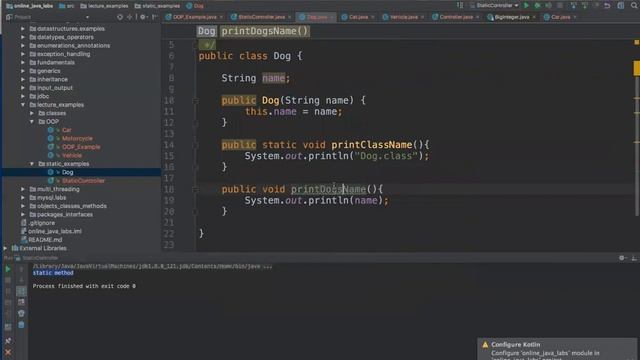This screenshot has width=640, height=360.
Task: Clear console output with the trash icon
Action: pos(21,325)
